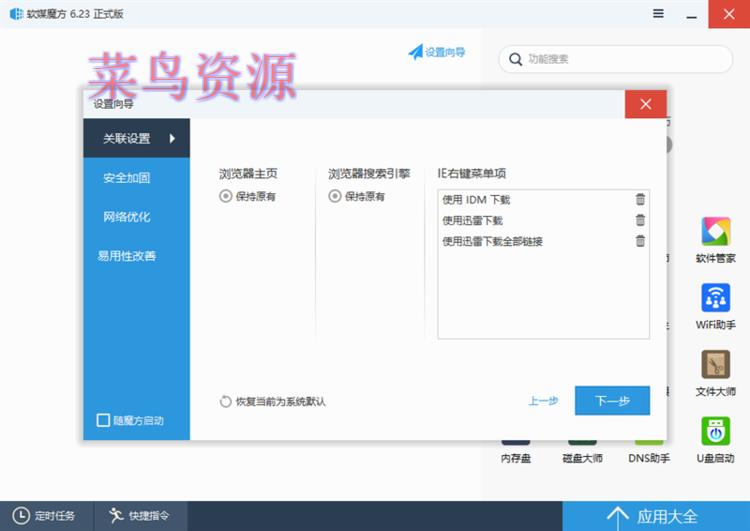Delete the 使用迅雷下载 entry with trash icon

[x=640, y=220]
